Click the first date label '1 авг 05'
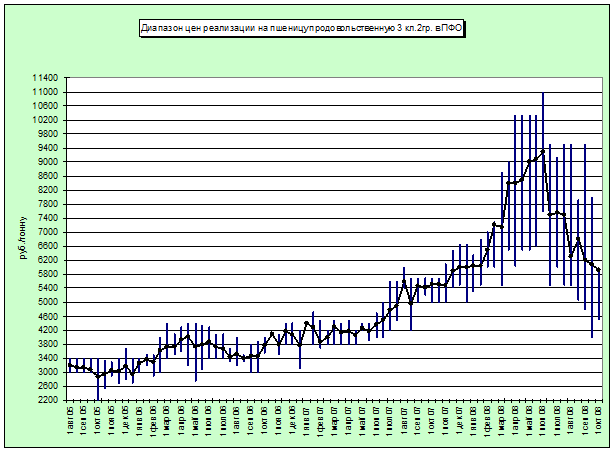Image resolution: width=615 pixels, height=452 pixels. [x=70, y=423]
